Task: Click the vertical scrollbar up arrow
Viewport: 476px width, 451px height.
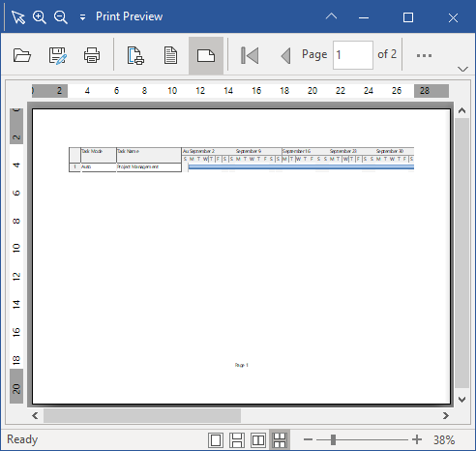Action: click(461, 110)
